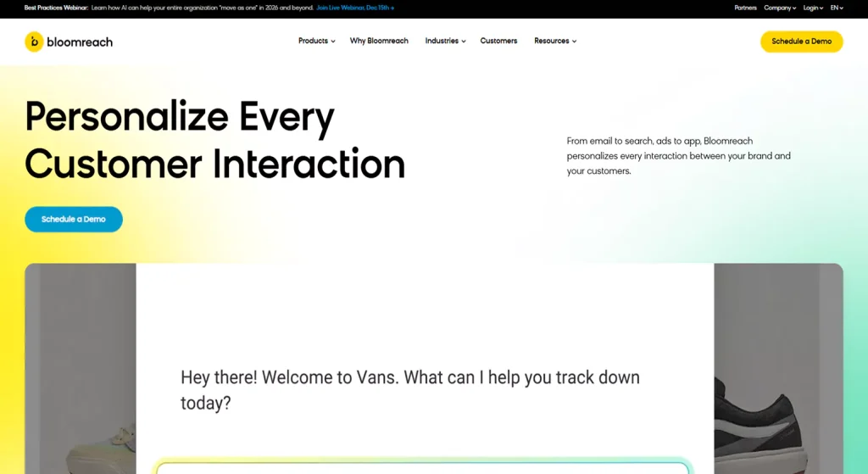Click the cream shoe image in demo
This screenshot has width=868, height=474.
(x=102, y=451)
